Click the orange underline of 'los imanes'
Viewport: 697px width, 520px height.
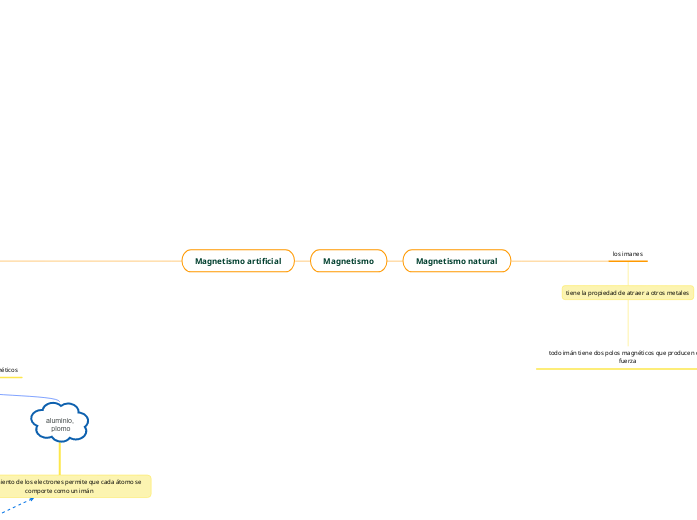click(627, 261)
